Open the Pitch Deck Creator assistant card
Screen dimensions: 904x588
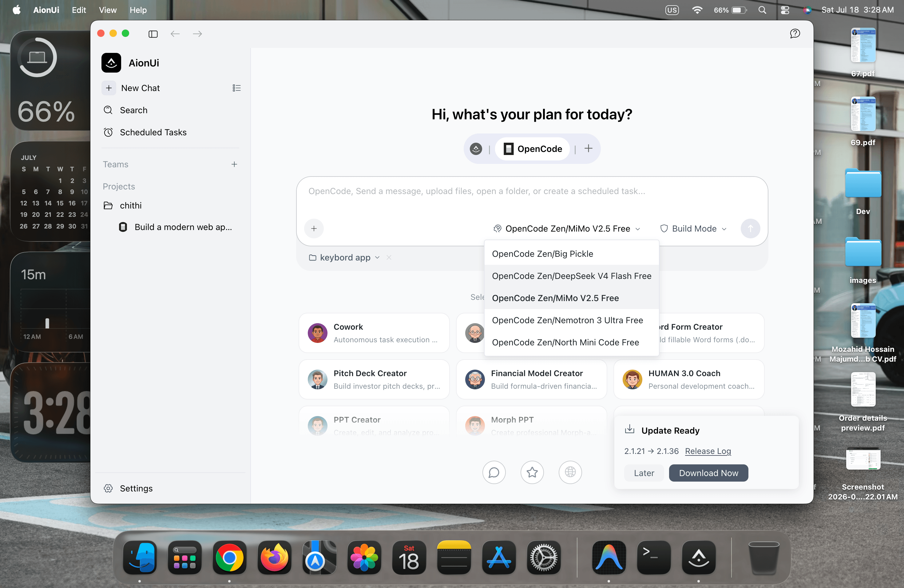tap(374, 379)
